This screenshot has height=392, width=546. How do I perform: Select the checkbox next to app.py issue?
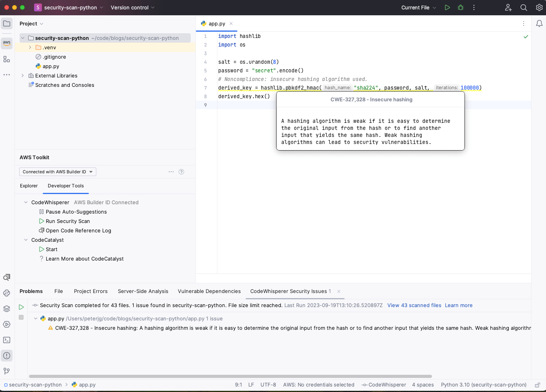click(x=21, y=317)
